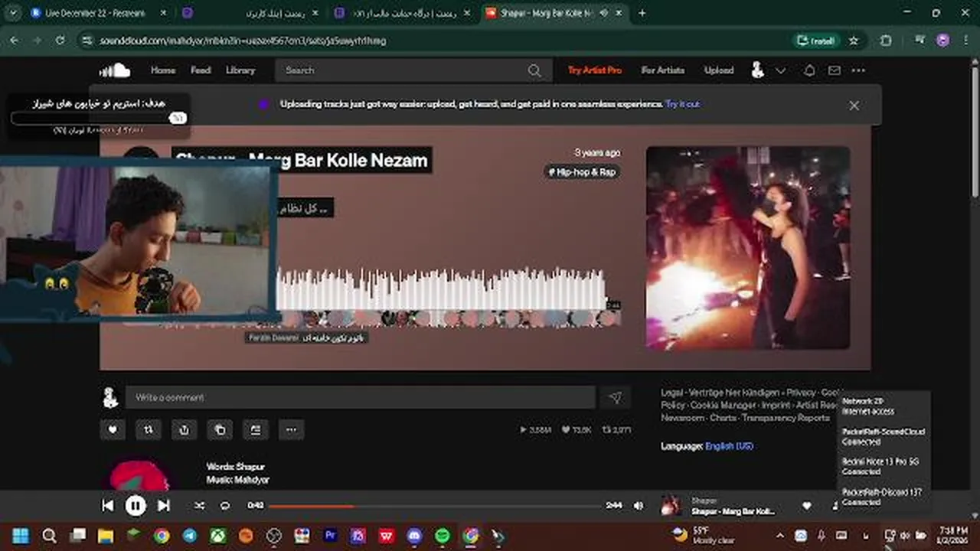Open Try Artist Pro link
Image resolution: width=980 pixels, height=551 pixels.
tap(595, 70)
